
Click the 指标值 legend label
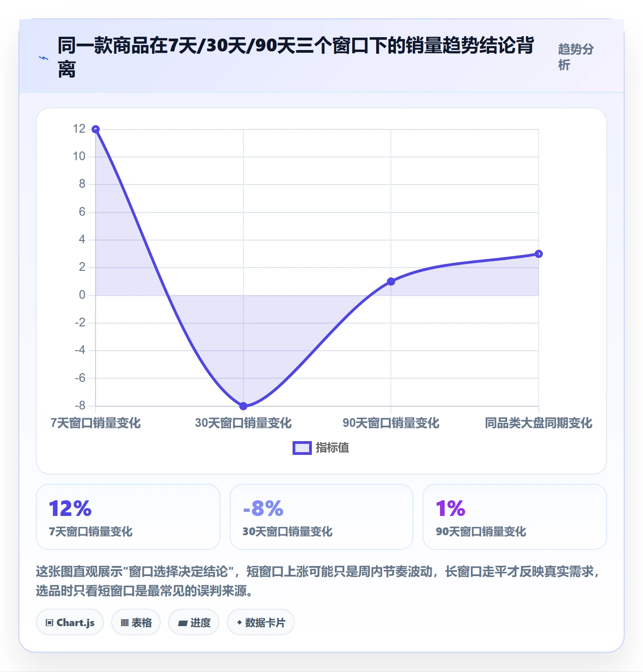click(333, 448)
